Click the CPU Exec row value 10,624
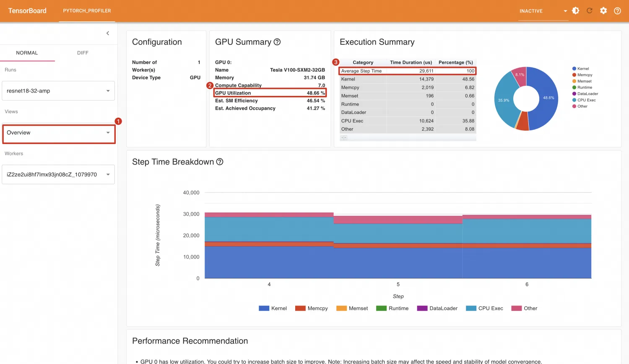 [x=426, y=121]
